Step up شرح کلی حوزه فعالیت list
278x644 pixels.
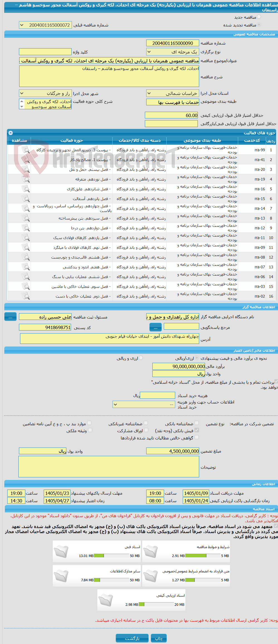[22, 101]
